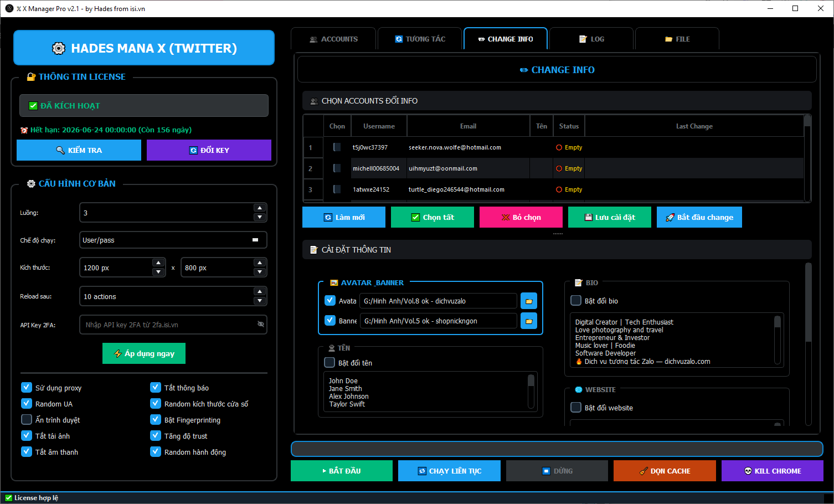Enable the Ẩn trình duyệt checkbox

tap(26, 419)
